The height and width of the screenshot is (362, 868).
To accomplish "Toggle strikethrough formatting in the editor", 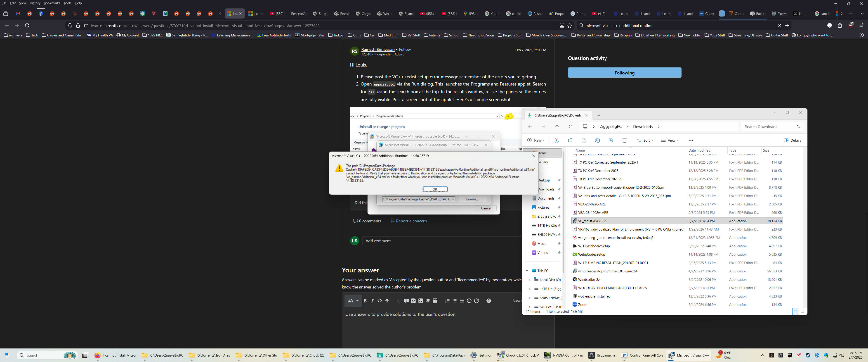I will pos(387,301).
